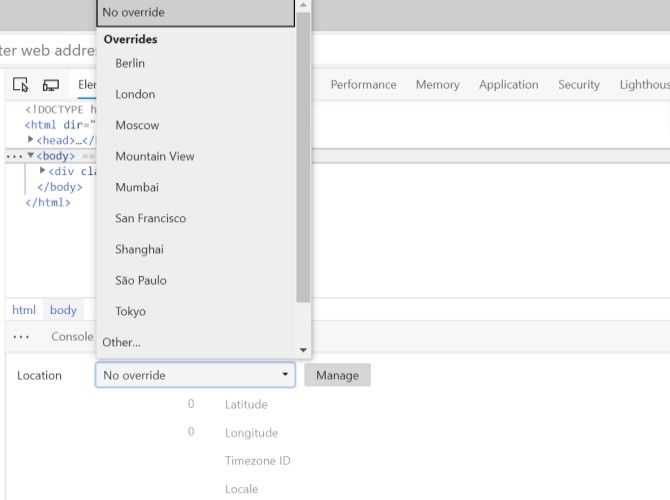Expand the div child node

(x=42, y=171)
